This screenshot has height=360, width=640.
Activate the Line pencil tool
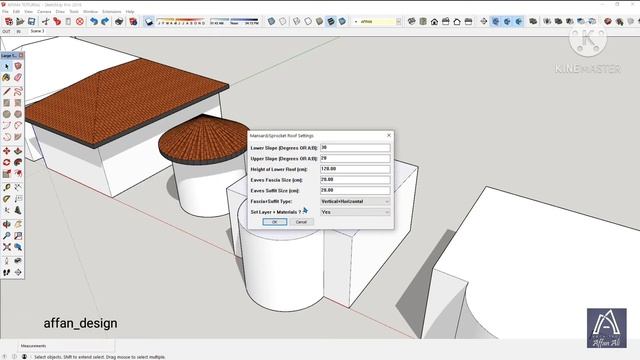tap(7, 91)
